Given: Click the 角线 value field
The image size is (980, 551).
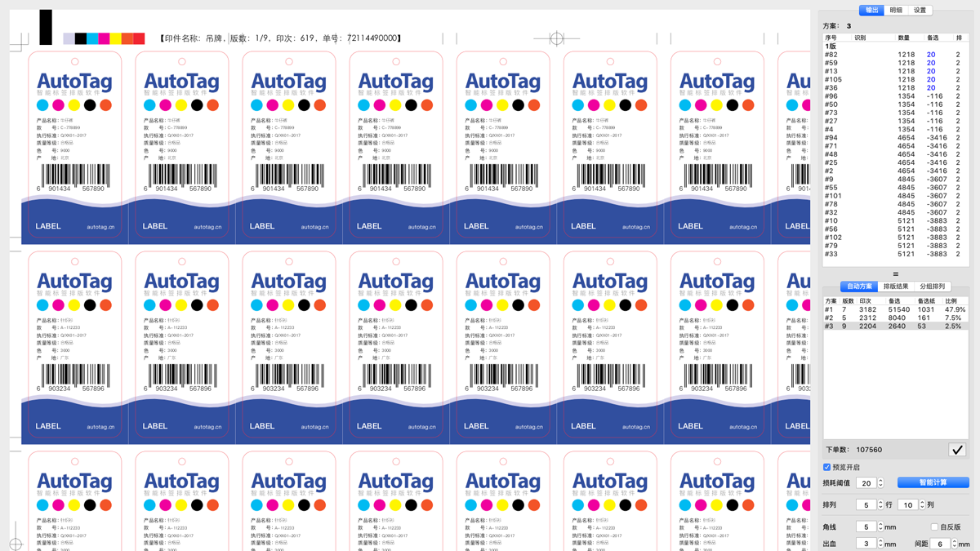Looking at the screenshot, I should [x=866, y=527].
